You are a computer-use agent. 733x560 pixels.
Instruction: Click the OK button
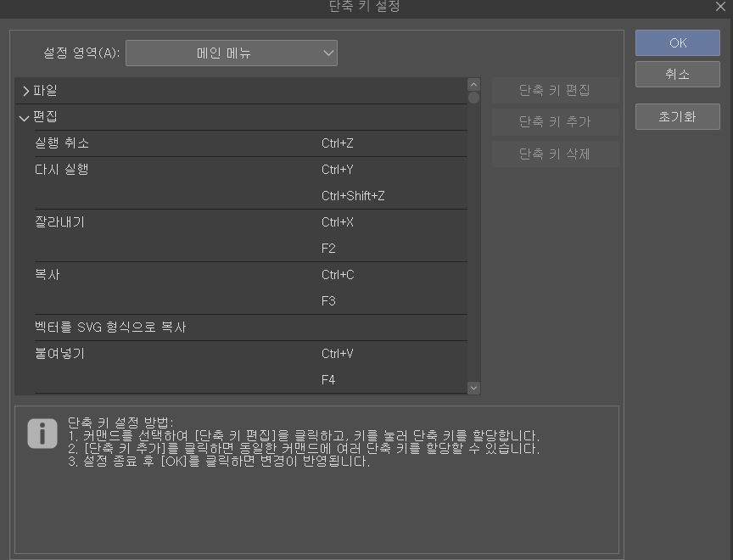(677, 43)
